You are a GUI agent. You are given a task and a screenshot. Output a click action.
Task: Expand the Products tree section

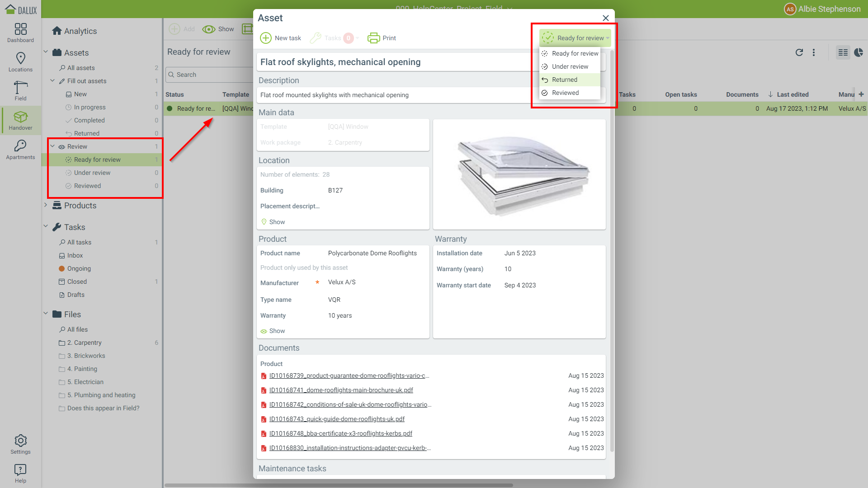pyautogui.click(x=46, y=205)
